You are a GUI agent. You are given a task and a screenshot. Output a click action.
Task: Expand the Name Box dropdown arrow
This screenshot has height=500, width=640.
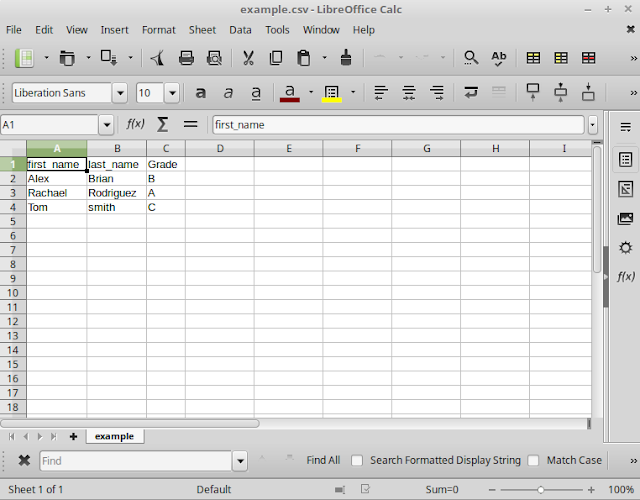107,124
